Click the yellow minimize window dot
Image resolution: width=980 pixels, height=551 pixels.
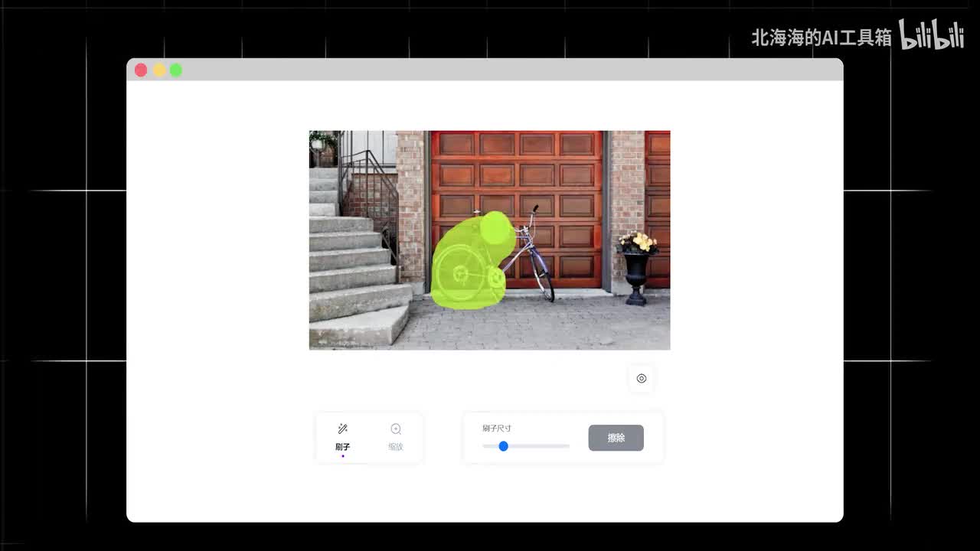coord(159,70)
